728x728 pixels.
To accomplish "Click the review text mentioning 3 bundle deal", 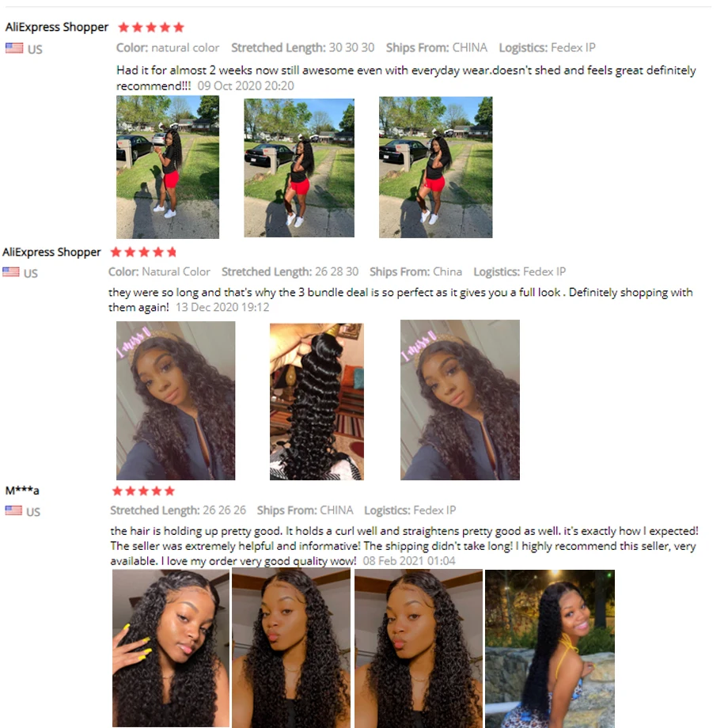I will coord(400,299).
